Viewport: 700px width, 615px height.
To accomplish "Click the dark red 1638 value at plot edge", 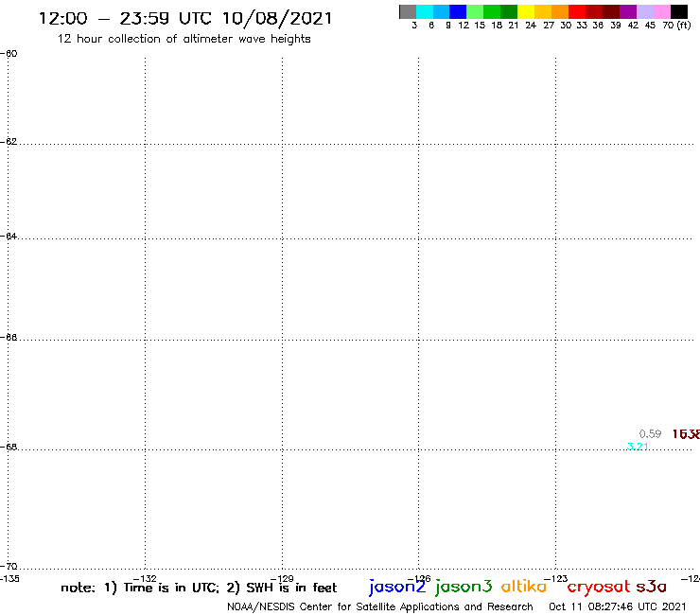I will (686, 433).
